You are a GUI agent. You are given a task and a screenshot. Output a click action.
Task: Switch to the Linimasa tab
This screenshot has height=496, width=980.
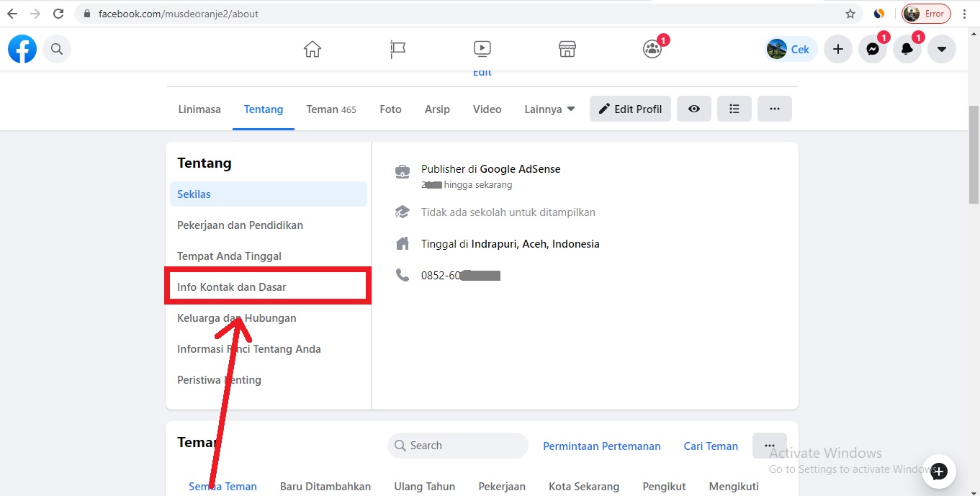(x=199, y=109)
